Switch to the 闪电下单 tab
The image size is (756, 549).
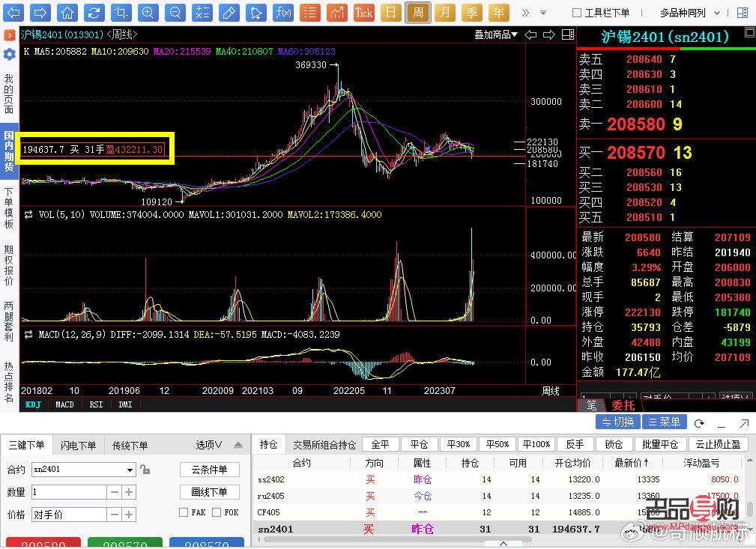pyautogui.click(x=78, y=445)
